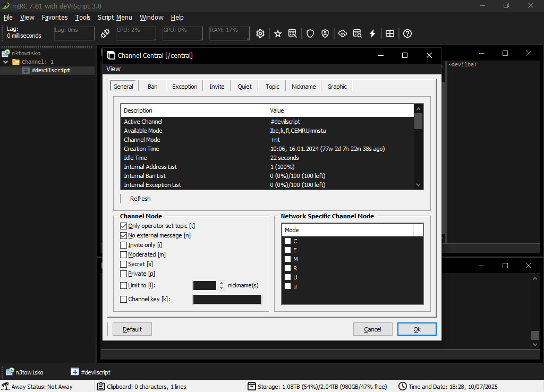
Task: Open the Script Menu menu
Action: (115, 18)
